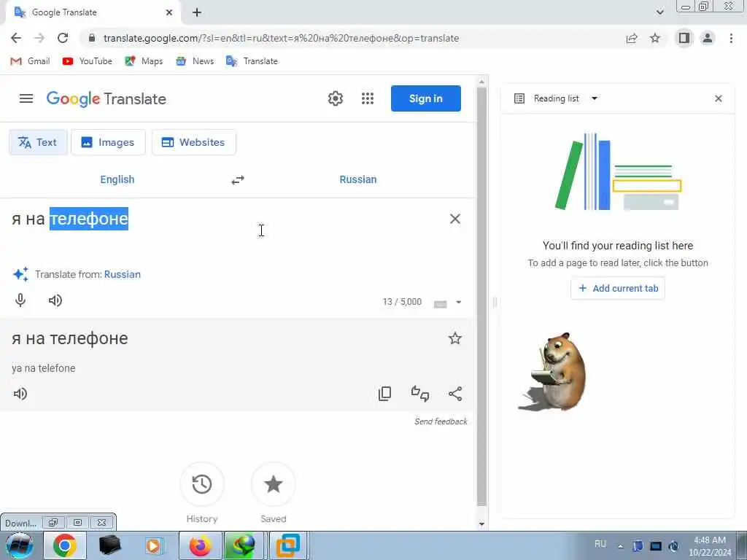Screen dimensions: 747x560
Task: Copy the translation to clipboard
Action: point(384,393)
